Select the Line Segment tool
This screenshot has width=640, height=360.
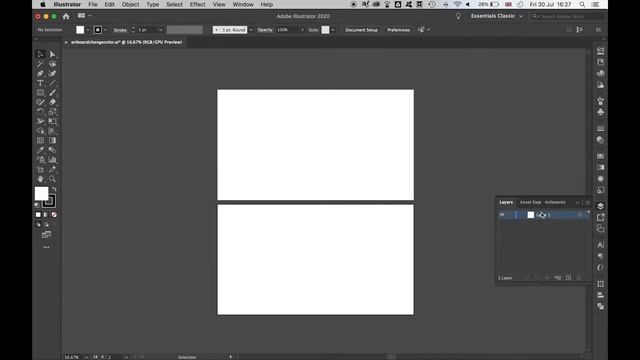(x=52, y=83)
